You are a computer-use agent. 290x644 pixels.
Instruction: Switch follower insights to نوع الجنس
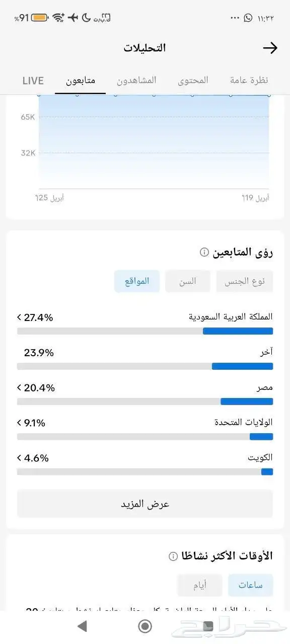pos(244,281)
